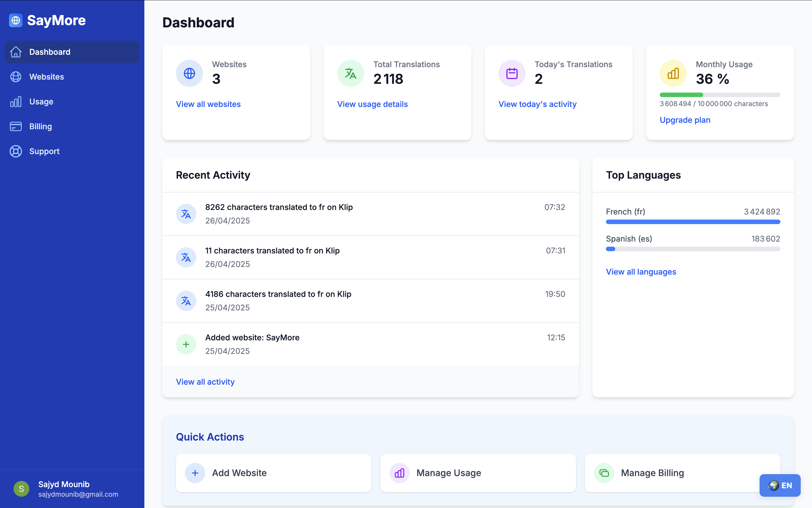Image resolution: width=812 pixels, height=508 pixels.
Task: Click the Manage Usage quick action button
Action: 478,473
